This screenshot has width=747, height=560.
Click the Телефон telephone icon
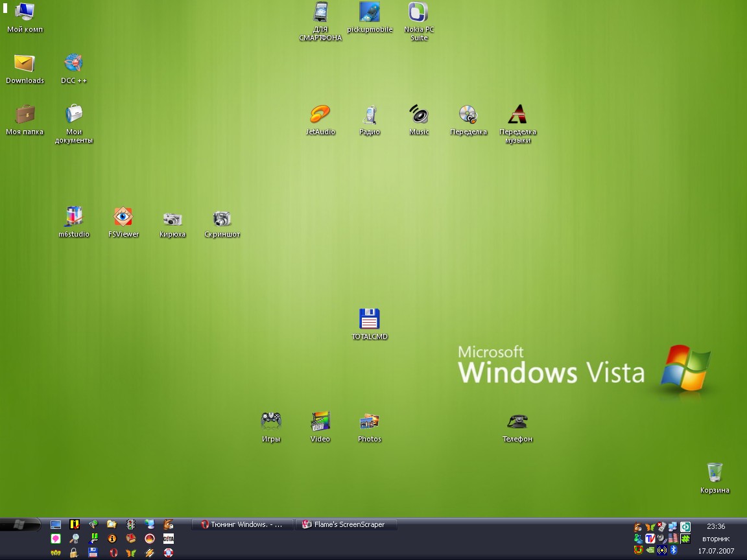tap(517, 422)
